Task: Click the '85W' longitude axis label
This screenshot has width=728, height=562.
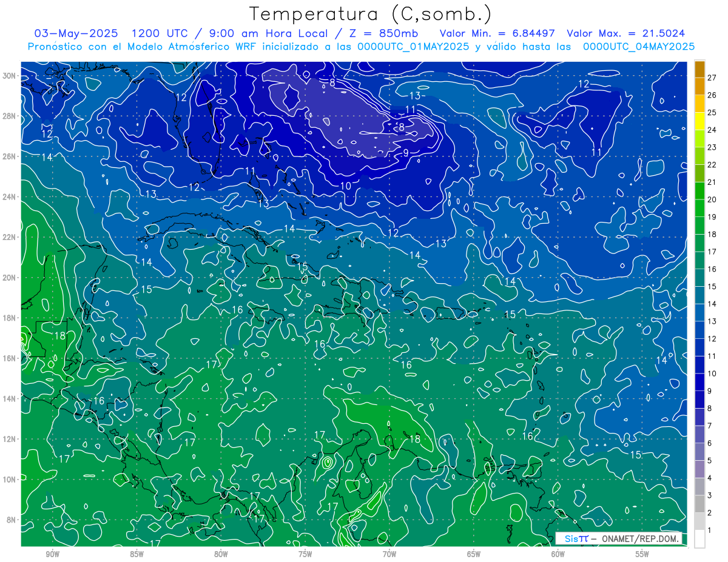Action: (136, 554)
